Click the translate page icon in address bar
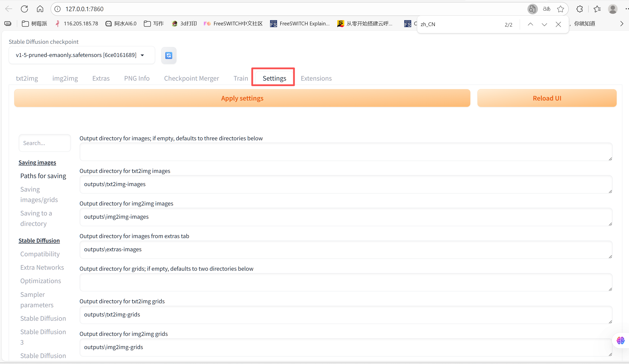The width and height of the screenshot is (629, 364). 546,9
